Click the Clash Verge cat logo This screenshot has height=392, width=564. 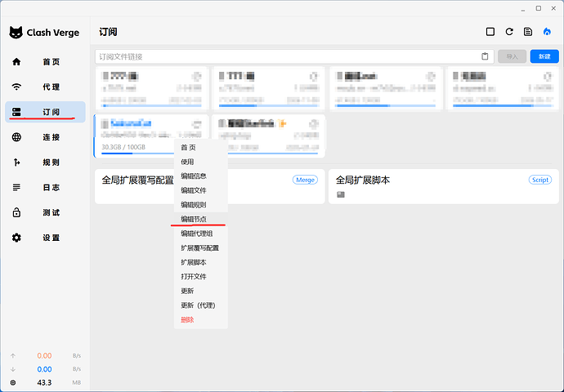[x=16, y=33]
